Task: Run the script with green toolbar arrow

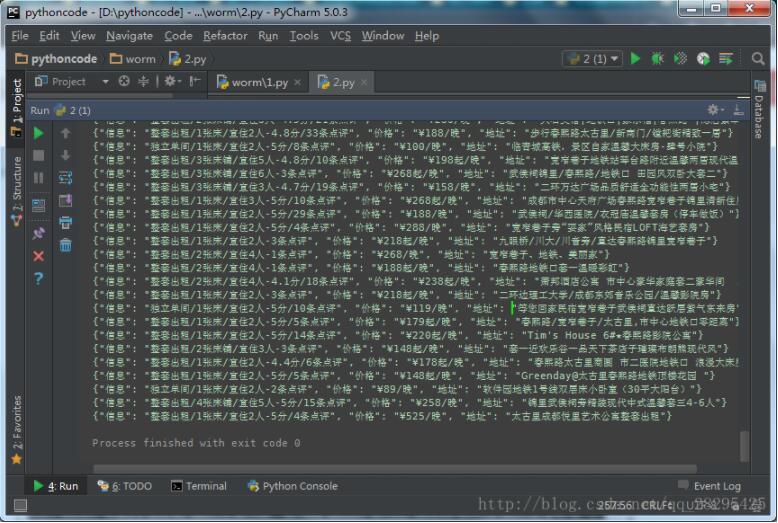Action: 635,59
